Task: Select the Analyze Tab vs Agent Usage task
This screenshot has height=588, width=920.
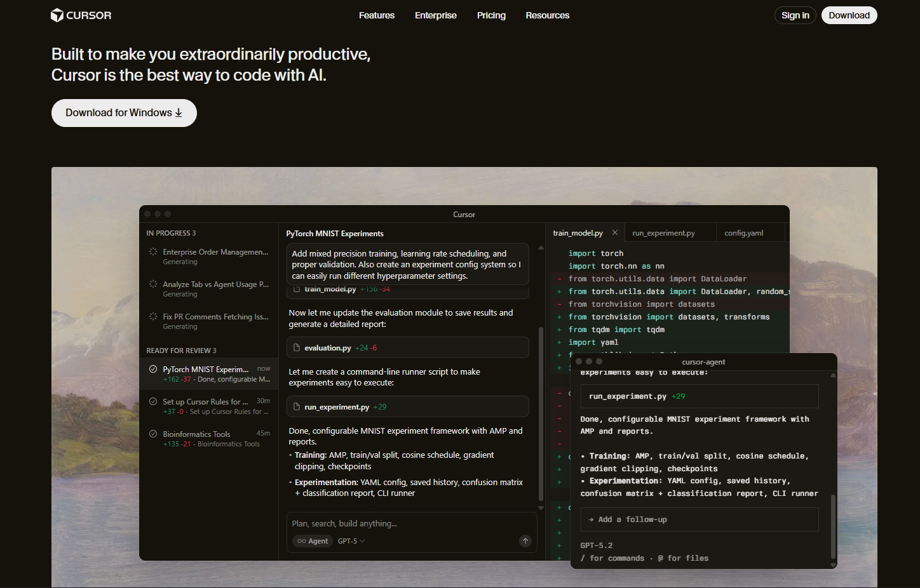Action: (208, 289)
